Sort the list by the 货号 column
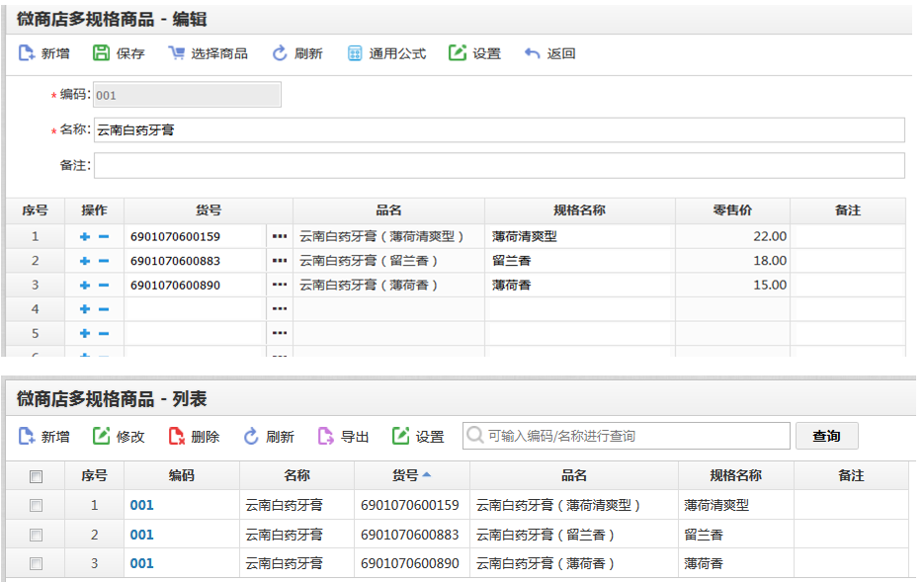 pos(412,475)
